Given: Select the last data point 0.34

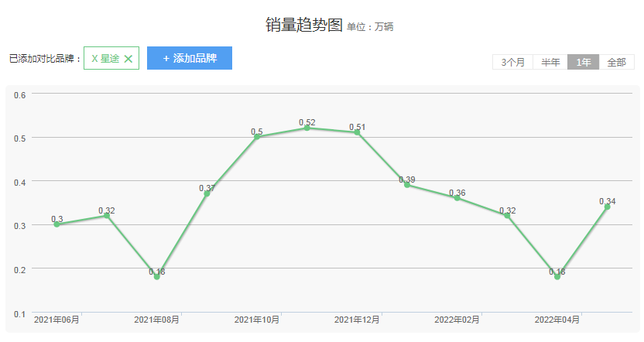Looking at the screenshot, I should pos(607,207).
